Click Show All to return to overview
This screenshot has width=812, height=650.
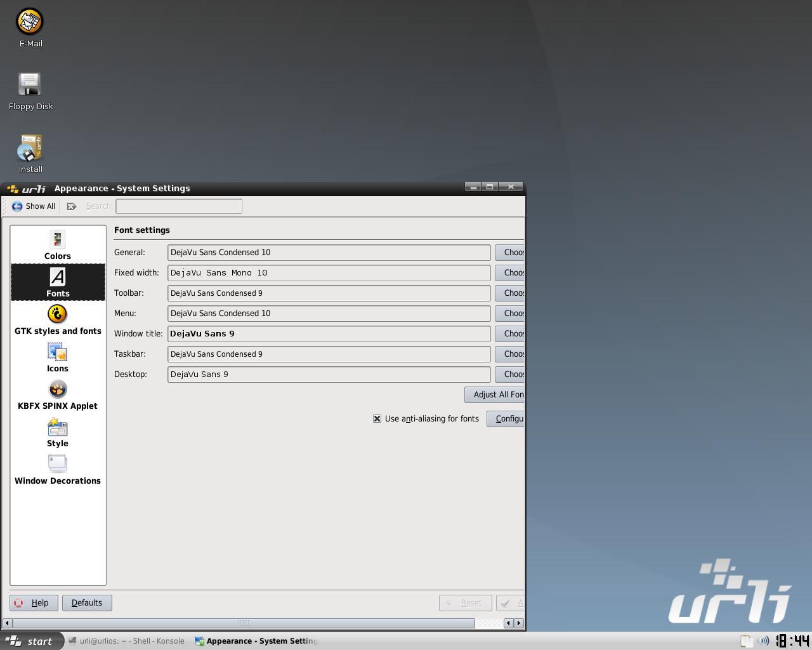click(34, 206)
